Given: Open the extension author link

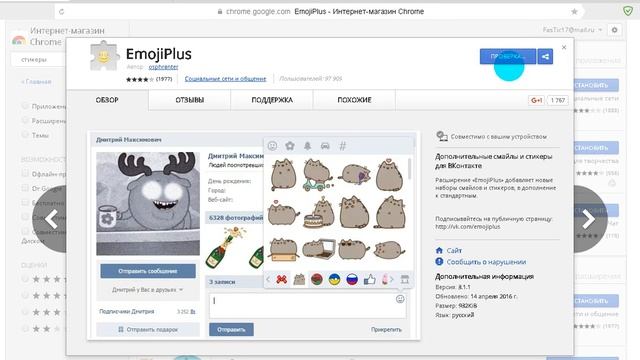Looking at the screenshot, I should click(163, 67).
